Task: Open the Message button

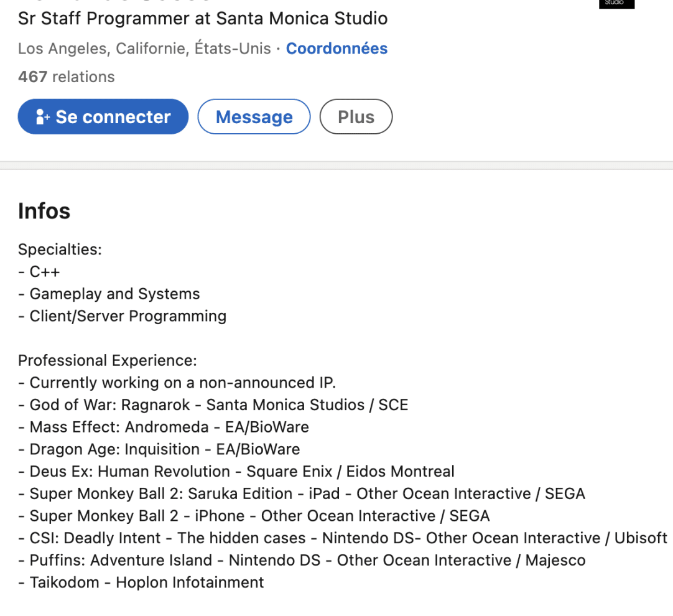Action: pos(254,117)
